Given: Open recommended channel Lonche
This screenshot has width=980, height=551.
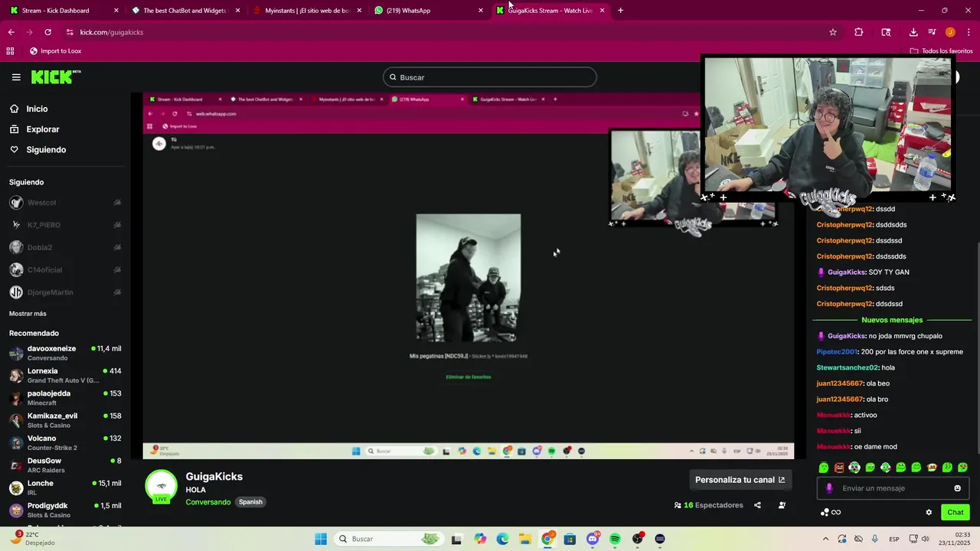Looking at the screenshot, I should coord(65,487).
